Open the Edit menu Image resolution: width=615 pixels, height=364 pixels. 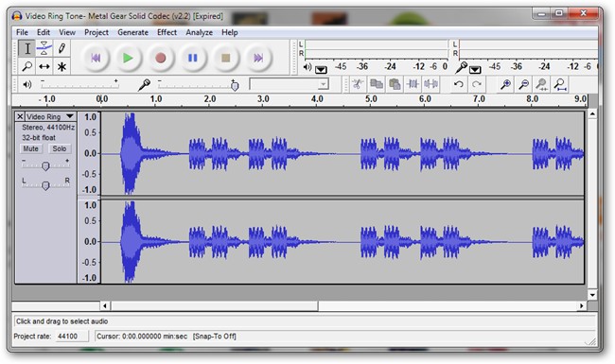44,32
